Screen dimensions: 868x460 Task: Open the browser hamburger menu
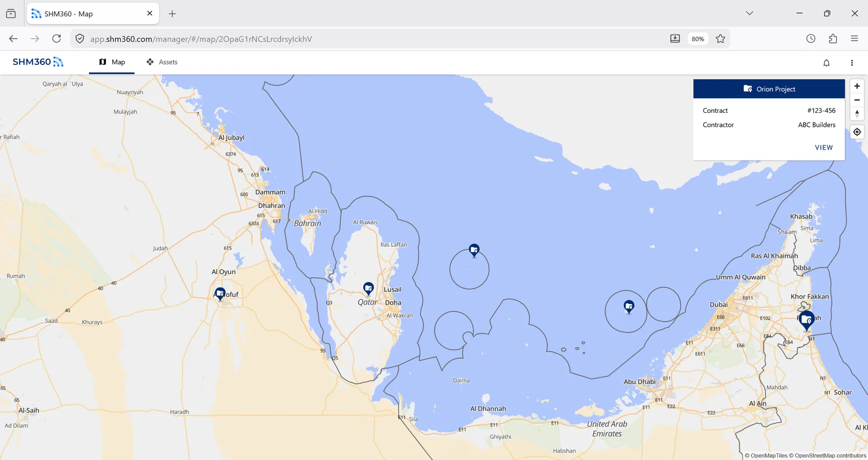click(854, 39)
